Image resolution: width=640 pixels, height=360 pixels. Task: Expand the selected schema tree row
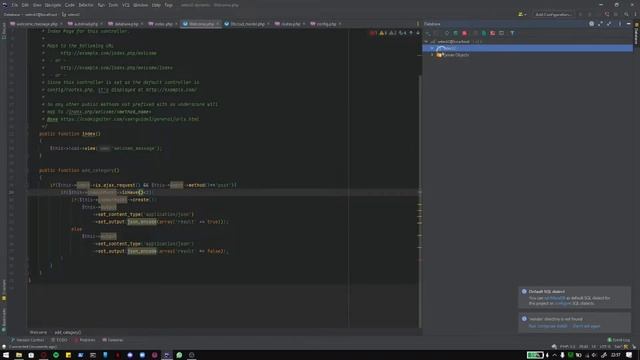[x=432, y=48]
